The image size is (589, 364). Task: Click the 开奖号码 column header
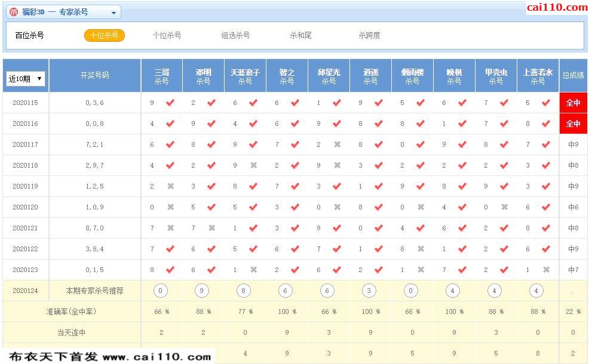point(94,75)
